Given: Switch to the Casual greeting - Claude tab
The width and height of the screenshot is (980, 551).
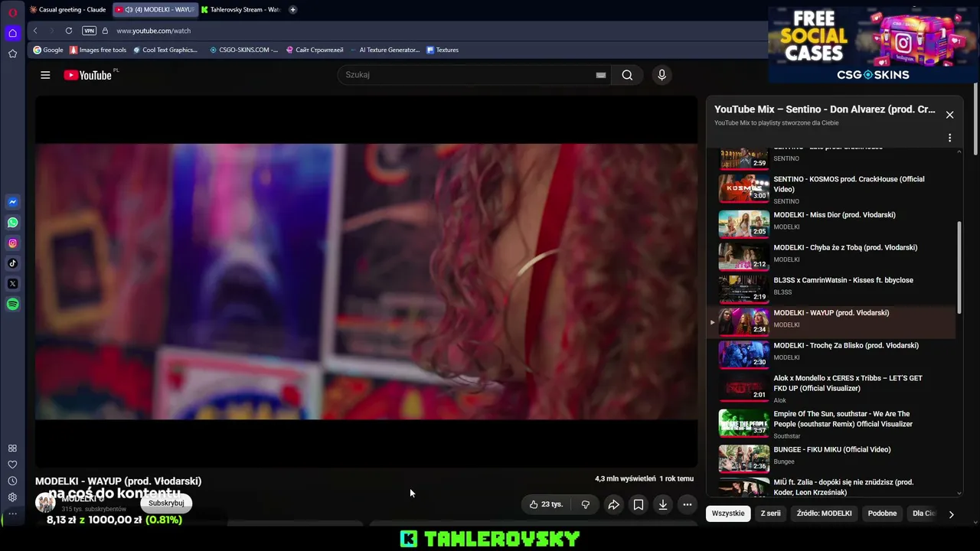Looking at the screenshot, I should pyautogui.click(x=67, y=10).
